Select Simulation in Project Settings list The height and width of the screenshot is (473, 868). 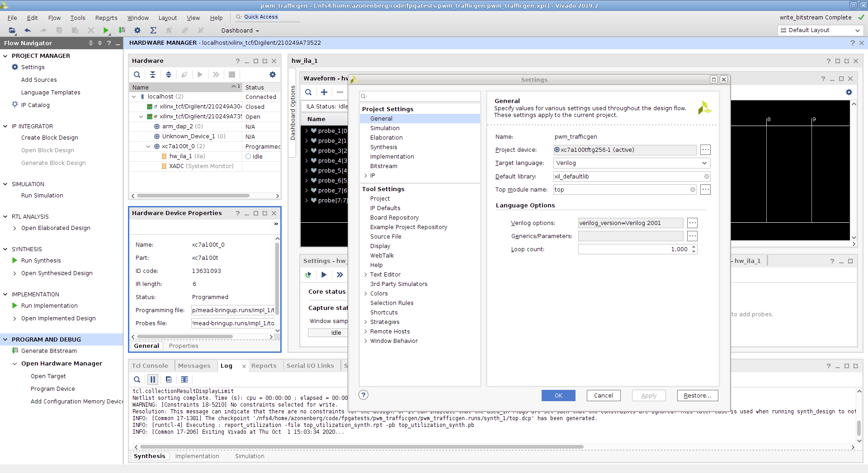(385, 128)
